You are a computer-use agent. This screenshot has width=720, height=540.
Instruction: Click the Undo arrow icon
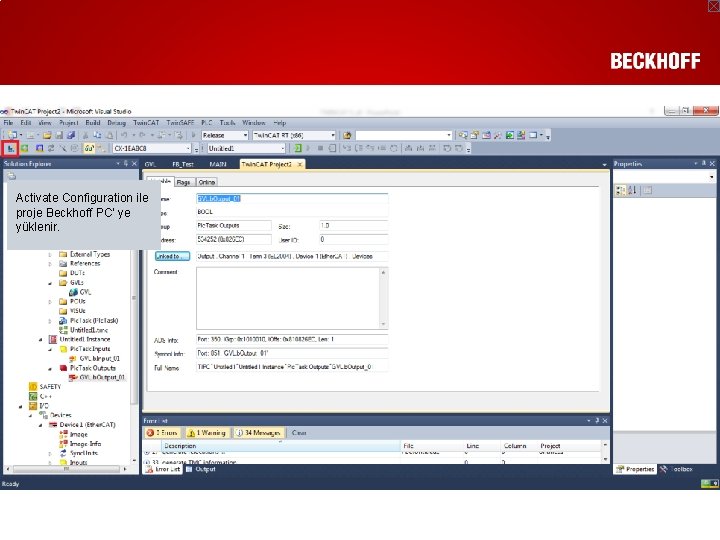(124, 135)
